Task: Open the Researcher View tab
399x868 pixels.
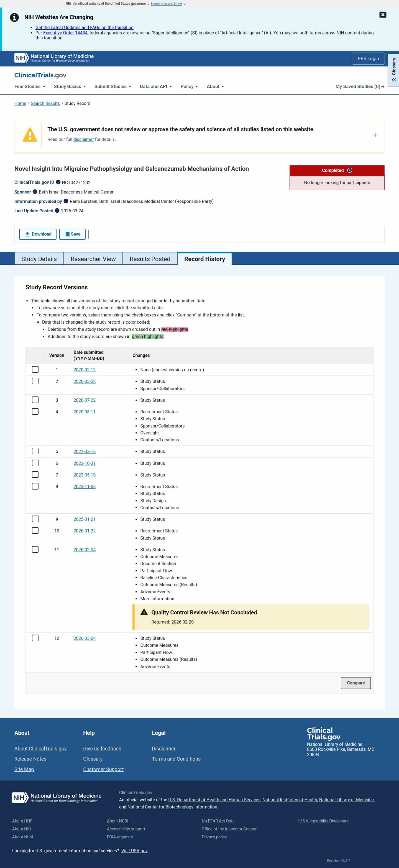Action: pos(93,259)
